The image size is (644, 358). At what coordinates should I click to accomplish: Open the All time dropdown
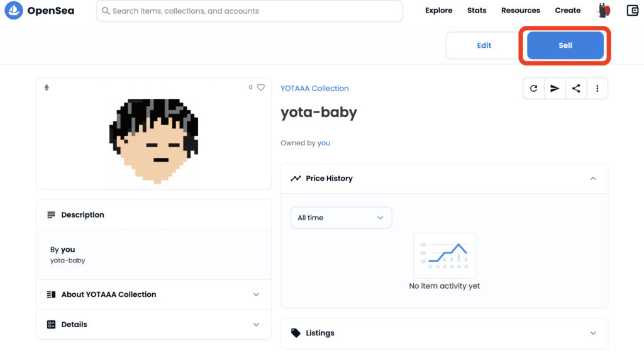(341, 218)
